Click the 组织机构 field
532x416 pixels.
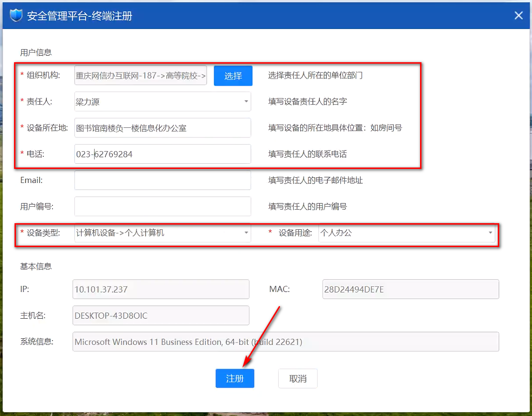click(140, 75)
